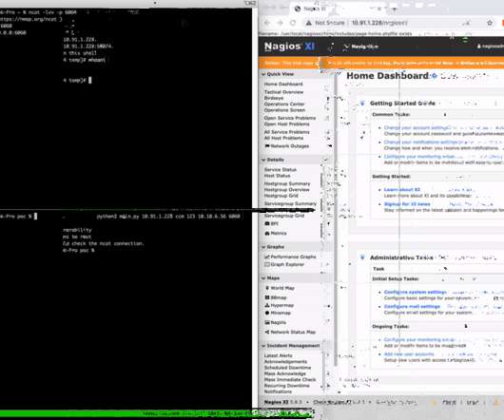The width and height of the screenshot is (504, 420).
Task: Open Operations Center in sidebar
Action: [x=284, y=104]
